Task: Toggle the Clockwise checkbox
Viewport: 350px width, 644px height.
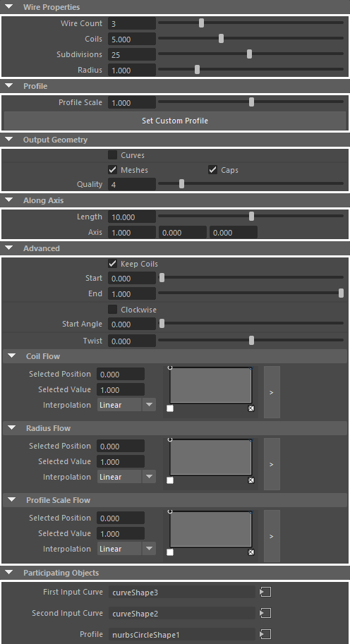Action: [113, 309]
